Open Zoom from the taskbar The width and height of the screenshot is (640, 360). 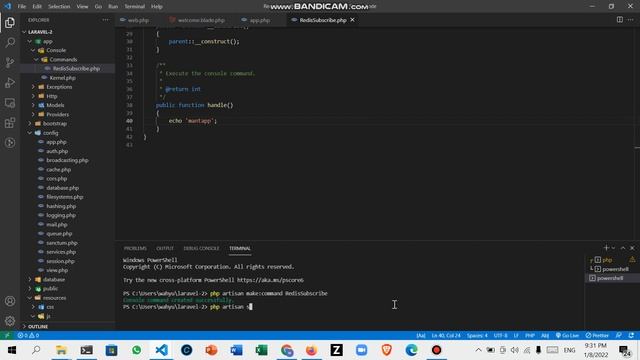pos(362,350)
